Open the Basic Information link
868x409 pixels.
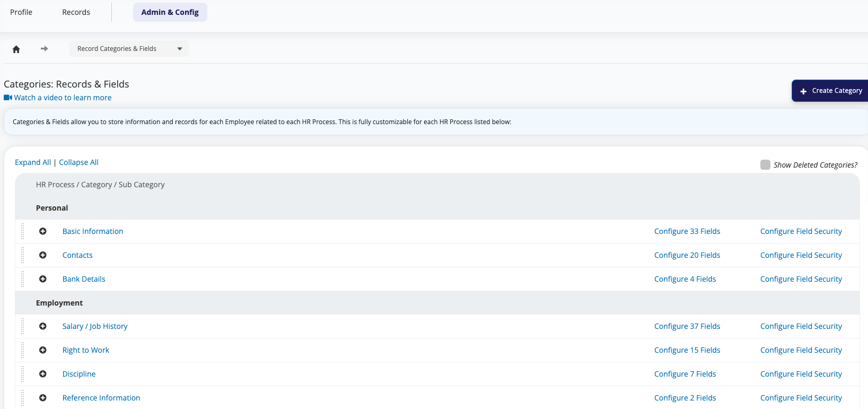(x=93, y=231)
